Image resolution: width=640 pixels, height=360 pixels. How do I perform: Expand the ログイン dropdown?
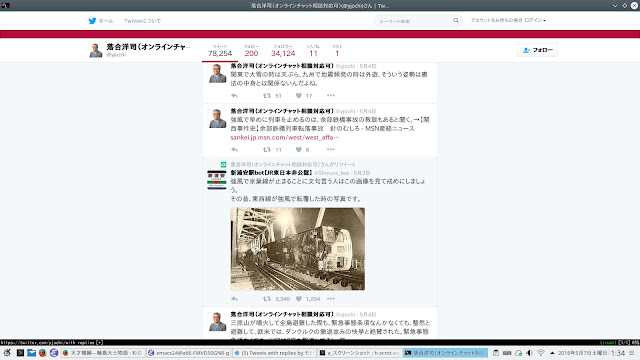(x=535, y=20)
